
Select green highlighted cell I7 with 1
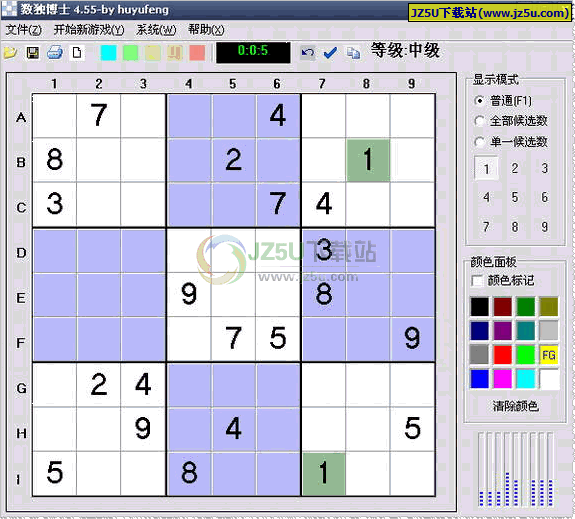(x=323, y=474)
